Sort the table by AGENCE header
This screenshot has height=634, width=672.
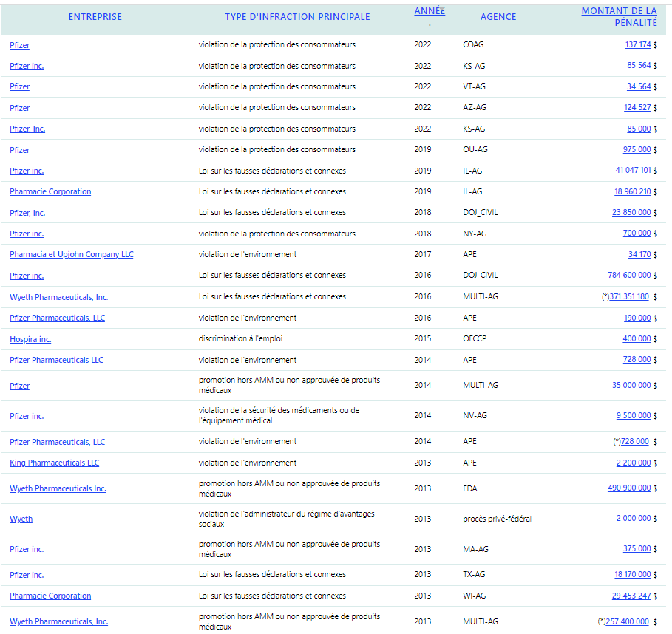pos(498,17)
